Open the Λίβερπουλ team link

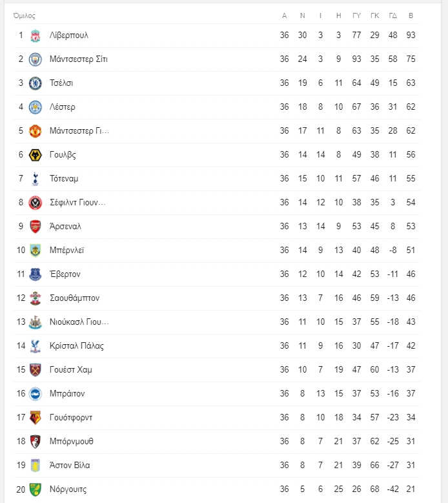pos(68,36)
